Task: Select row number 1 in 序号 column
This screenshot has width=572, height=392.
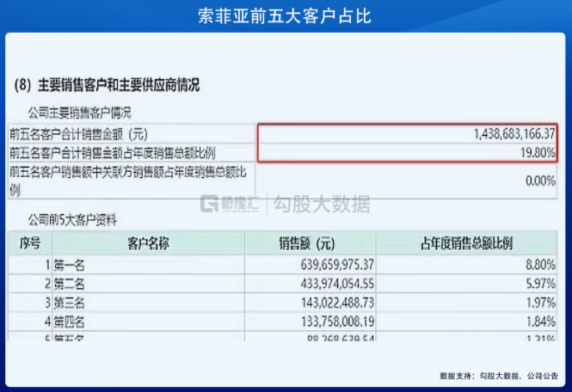Action: coord(47,265)
